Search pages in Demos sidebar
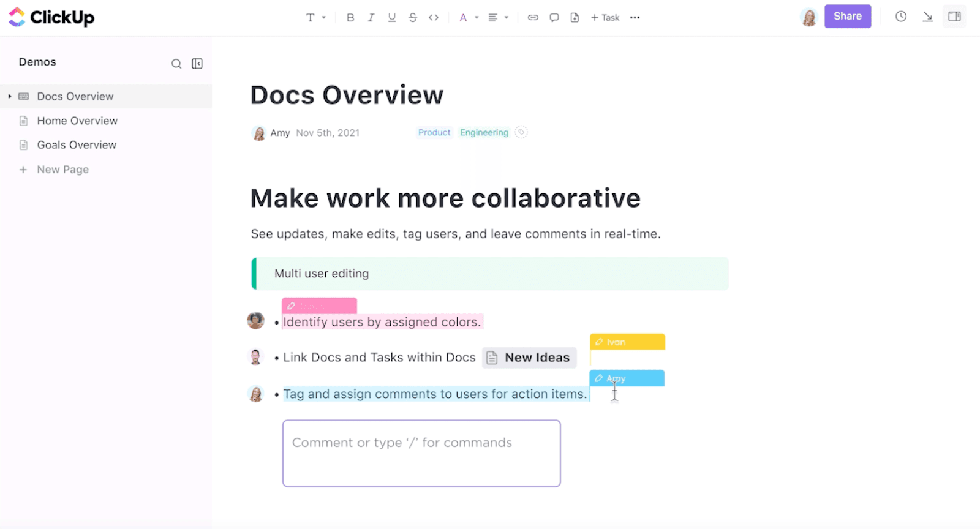Screen dimensions: 980x529 coord(176,64)
